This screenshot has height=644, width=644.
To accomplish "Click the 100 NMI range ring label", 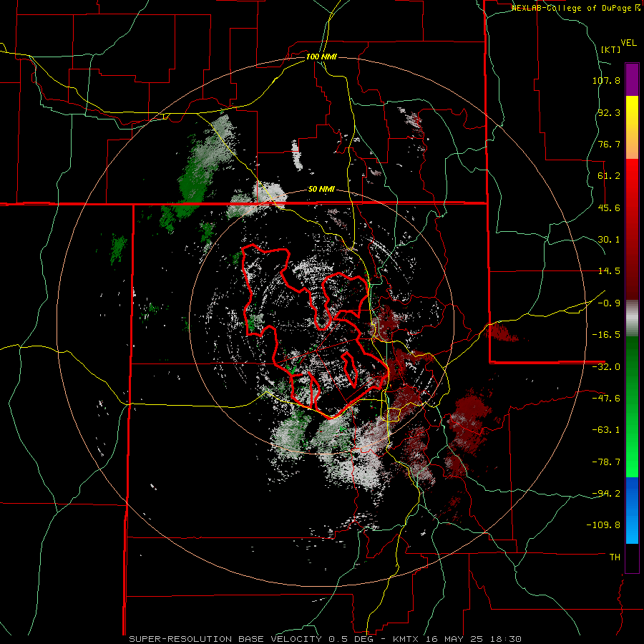I will click(x=321, y=57).
